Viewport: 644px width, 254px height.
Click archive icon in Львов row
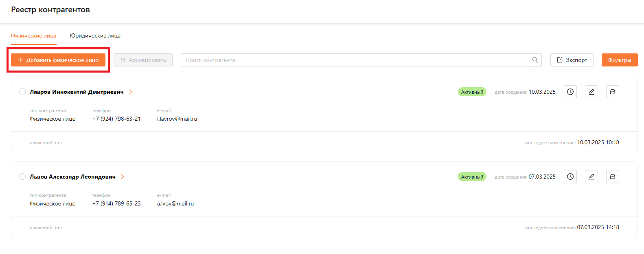pyautogui.click(x=612, y=177)
